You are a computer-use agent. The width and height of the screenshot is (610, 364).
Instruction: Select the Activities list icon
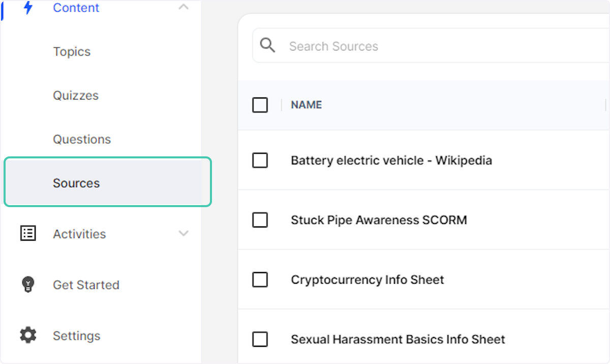click(27, 233)
